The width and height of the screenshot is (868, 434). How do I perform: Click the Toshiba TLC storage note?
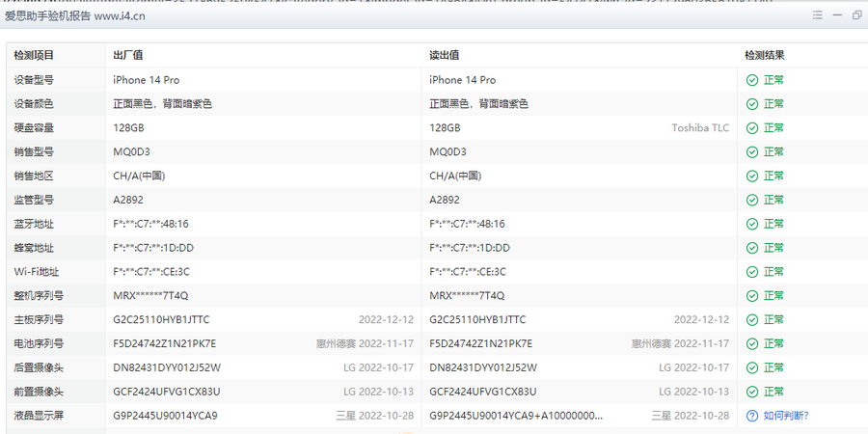click(x=700, y=128)
